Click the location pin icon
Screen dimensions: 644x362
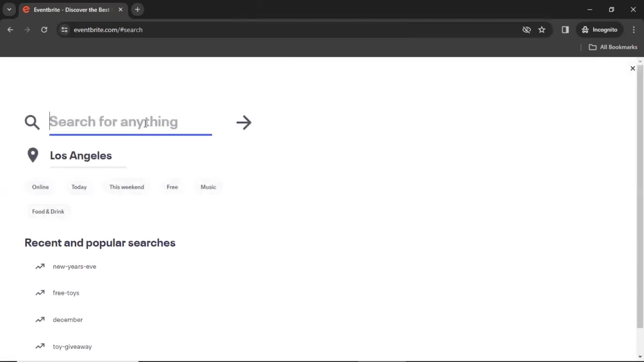[33, 155]
